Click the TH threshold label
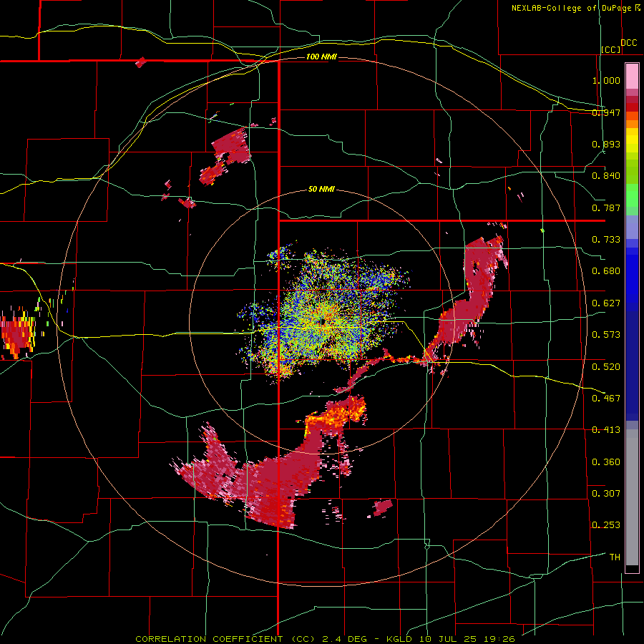The image size is (644, 644). 615,557
